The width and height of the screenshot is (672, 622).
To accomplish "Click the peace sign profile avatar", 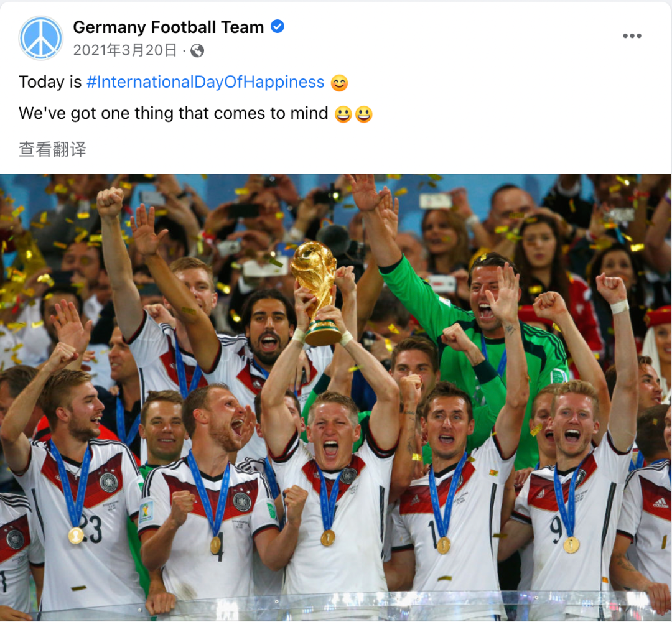I will 40,38.
